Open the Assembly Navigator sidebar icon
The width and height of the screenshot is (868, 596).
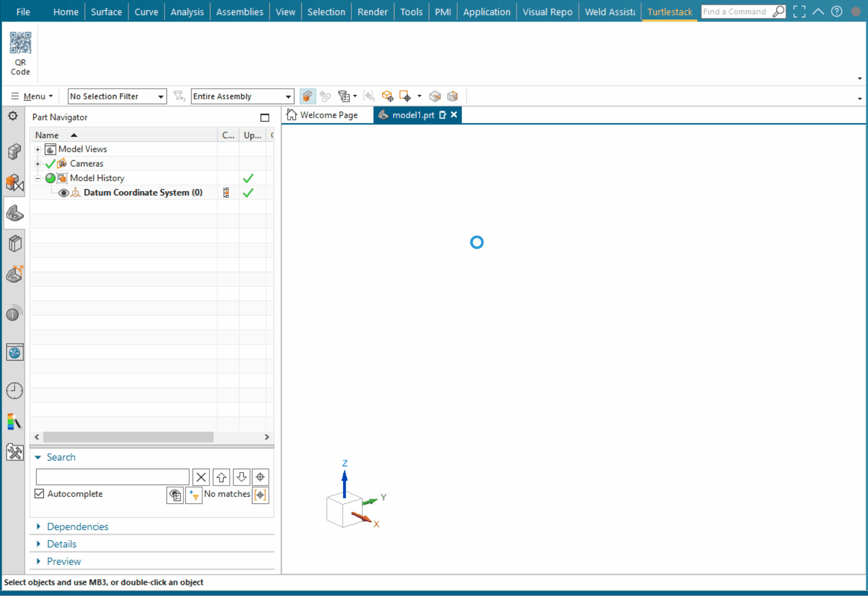pyautogui.click(x=14, y=152)
